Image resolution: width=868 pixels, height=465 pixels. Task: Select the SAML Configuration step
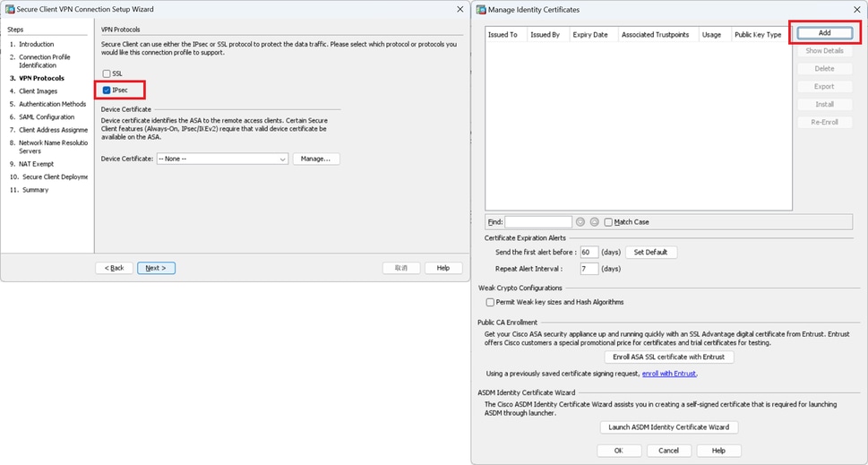[x=47, y=117]
